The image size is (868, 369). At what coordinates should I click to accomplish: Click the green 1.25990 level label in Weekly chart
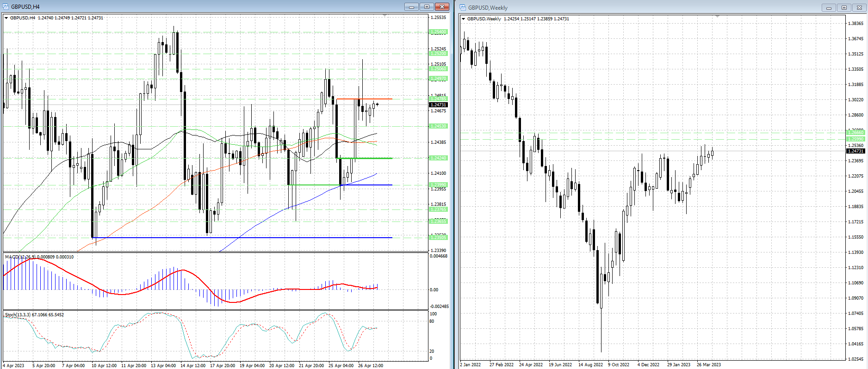(855, 139)
